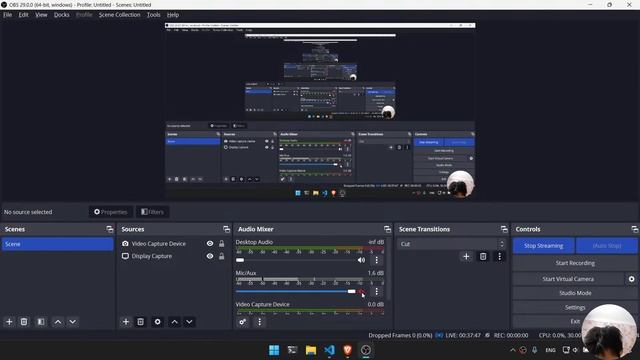Image resolution: width=640 pixels, height=360 pixels.
Task: Pop out the Sources dock
Action: pos(226,229)
